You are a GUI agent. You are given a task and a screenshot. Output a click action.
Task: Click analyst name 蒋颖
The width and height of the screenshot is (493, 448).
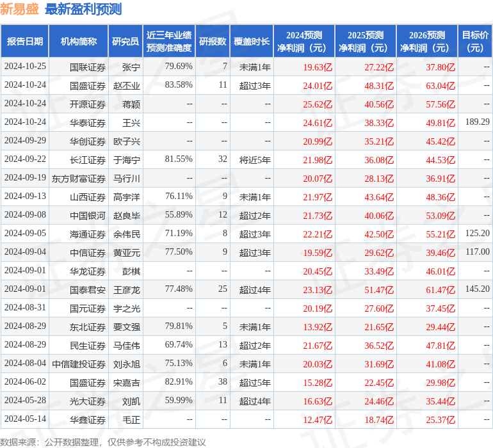tap(131, 104)
